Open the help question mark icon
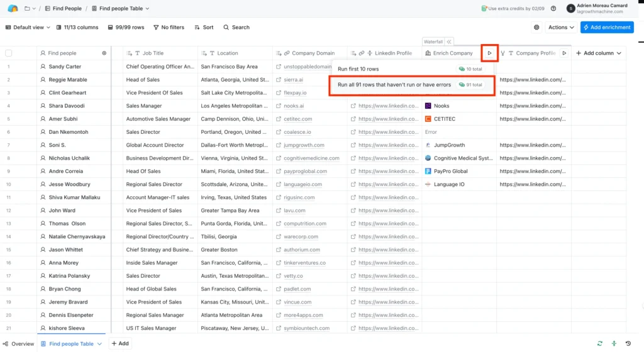Image resolution: width=644 pixels, height=352 pixels. (553, 9)
